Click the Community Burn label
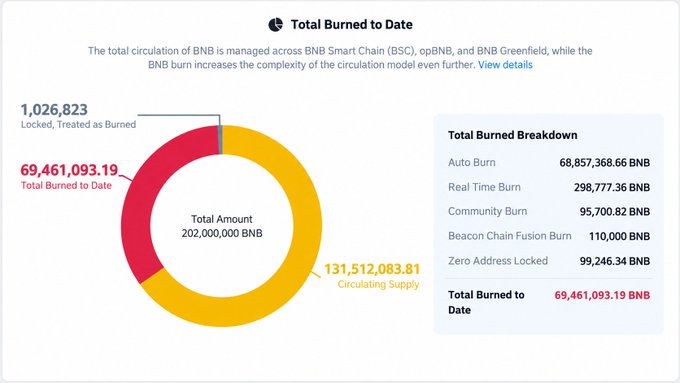The image size is (680, 383). [x=487, y=212]
